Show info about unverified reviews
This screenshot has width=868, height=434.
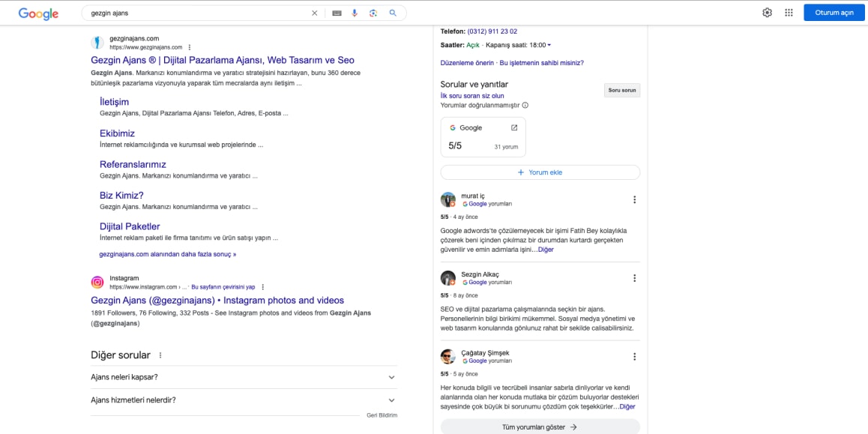525,105
